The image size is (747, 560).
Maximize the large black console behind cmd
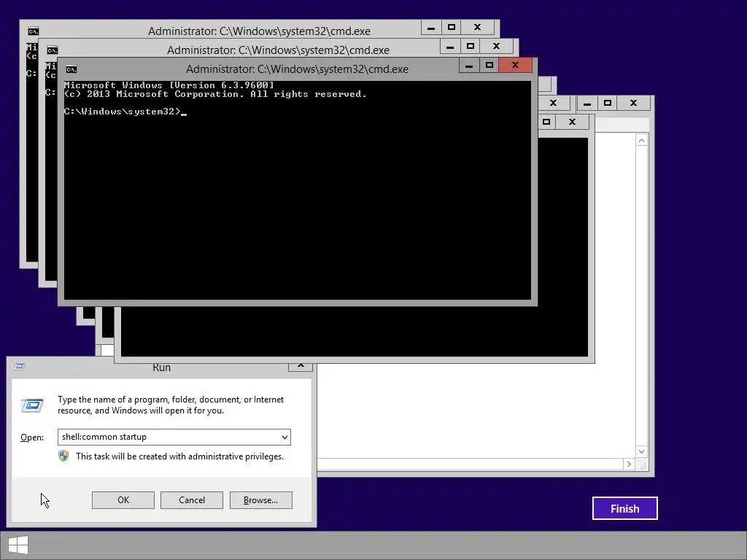pyautogui.click(x=546, y=122)
